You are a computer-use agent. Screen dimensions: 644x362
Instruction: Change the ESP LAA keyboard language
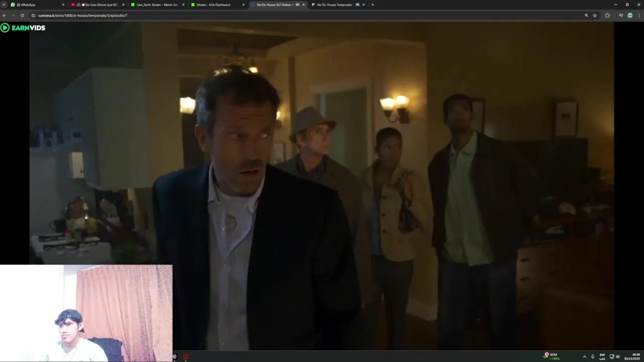click(602, 356)
